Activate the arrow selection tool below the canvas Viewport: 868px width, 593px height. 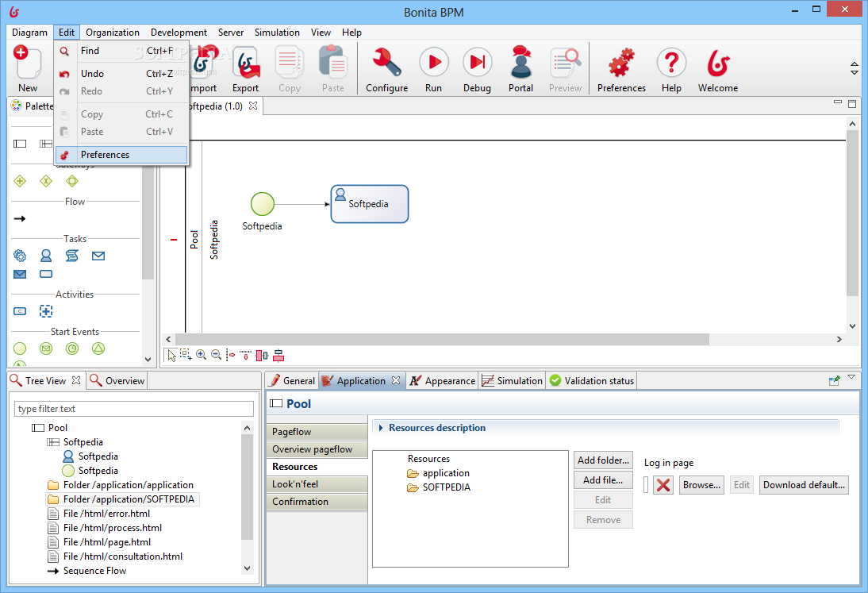(171, 355)
